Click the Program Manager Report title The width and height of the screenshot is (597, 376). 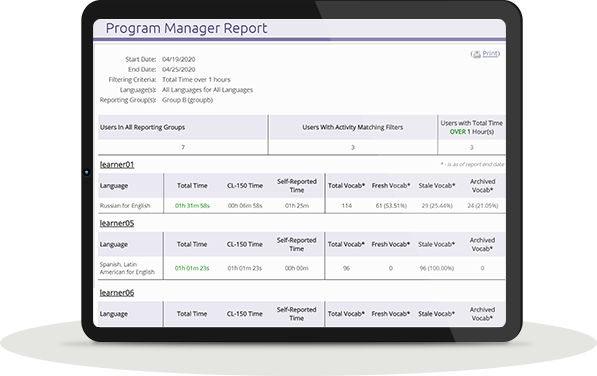pyautogui.click(x=187, y=28)
